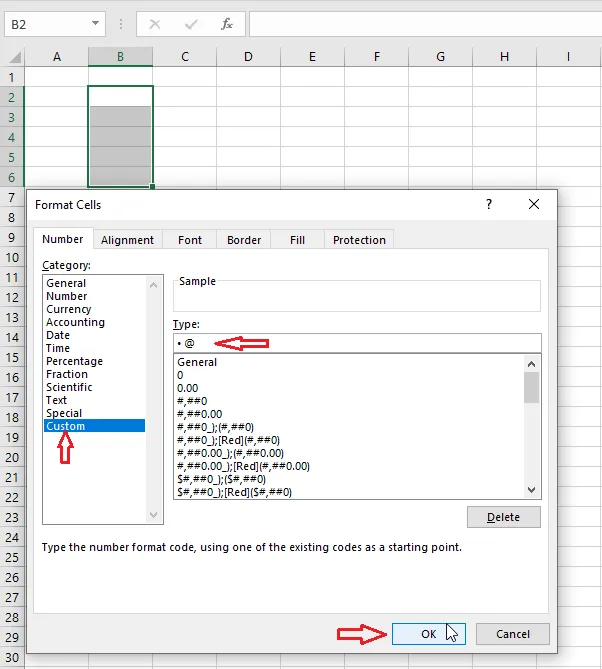Click the Select All corner triangle
602x669 pixels.
coord(15,57)
